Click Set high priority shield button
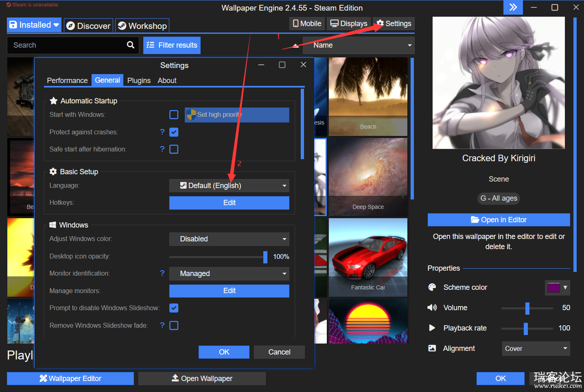 pos(237,115)
